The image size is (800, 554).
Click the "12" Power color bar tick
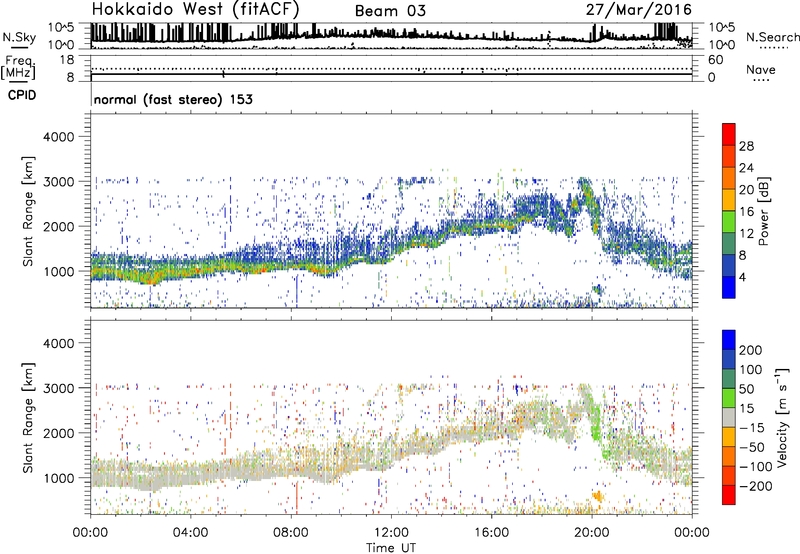pyautogui.click(x=746, y=234)
